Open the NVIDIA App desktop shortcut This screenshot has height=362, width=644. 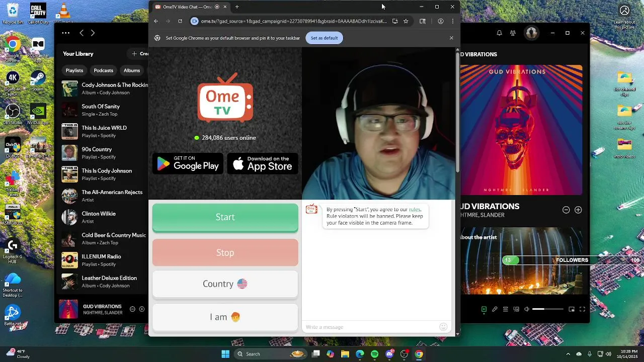click(38, 114)
